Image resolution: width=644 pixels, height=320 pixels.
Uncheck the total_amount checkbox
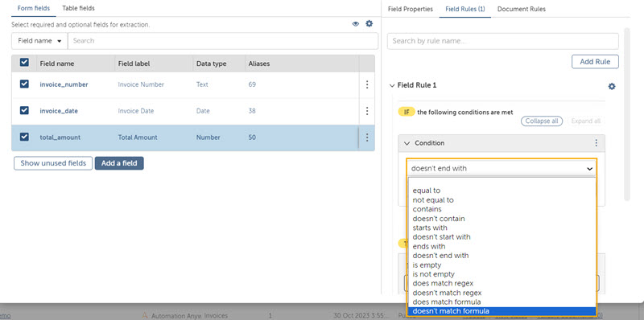(x=24, y=137)
